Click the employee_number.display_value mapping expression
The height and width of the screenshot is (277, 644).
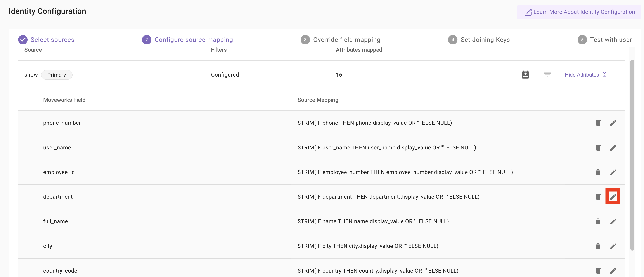tap(405, 172)
